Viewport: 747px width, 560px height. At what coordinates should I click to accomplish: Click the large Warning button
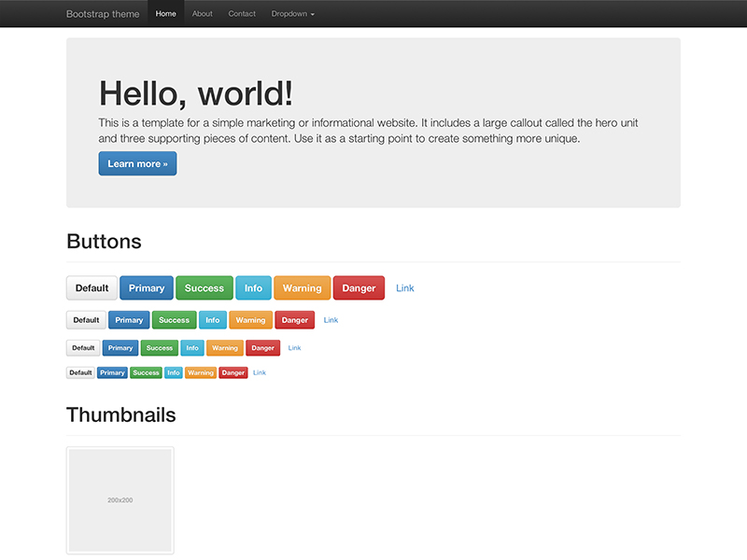pyautogui.click(x=302, y=287)
